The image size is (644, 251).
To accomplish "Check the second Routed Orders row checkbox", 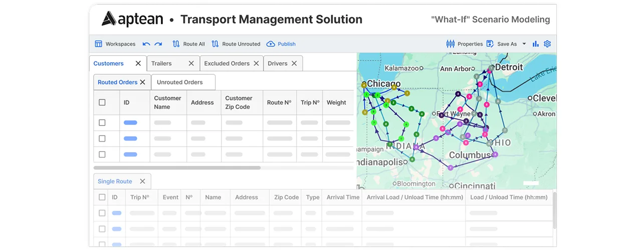I will [x=102, y=139].
